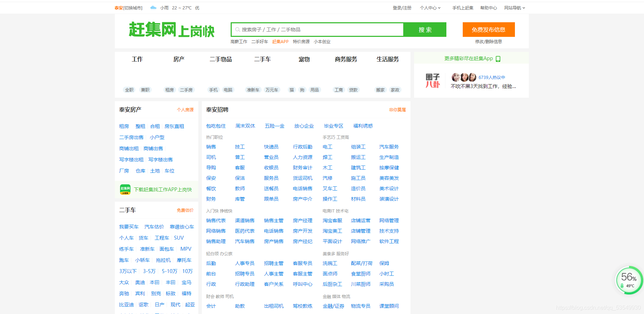
Task: Click the 搬家 tag
Action: point(380,90)
